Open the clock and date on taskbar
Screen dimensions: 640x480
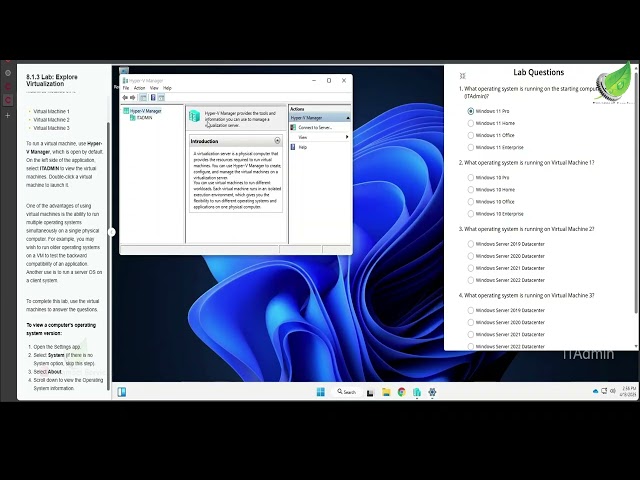coord(629,391)
